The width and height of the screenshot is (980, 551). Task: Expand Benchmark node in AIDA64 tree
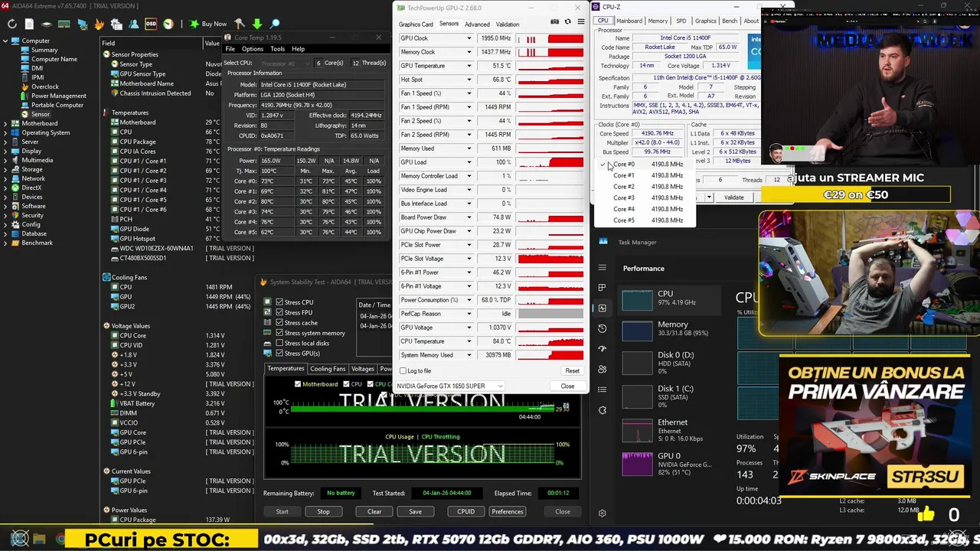[x=5, y=243]
